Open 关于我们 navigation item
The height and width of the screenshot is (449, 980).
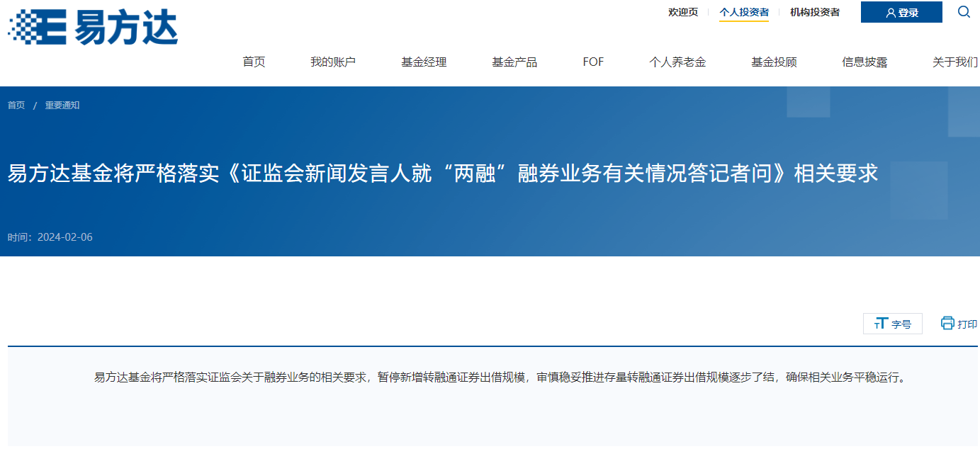954,62
